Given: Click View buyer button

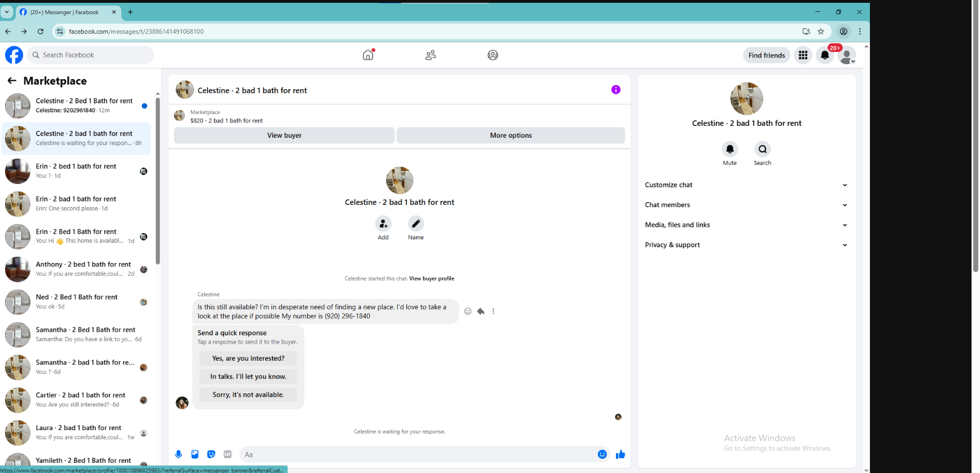Looking at the screenshot, I should click(x=284, y=135).
